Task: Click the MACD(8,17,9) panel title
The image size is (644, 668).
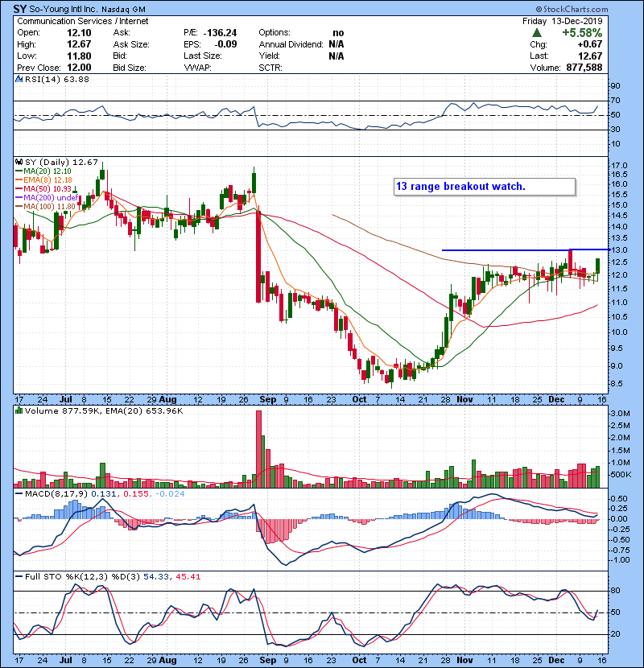Action: [56, 494]
